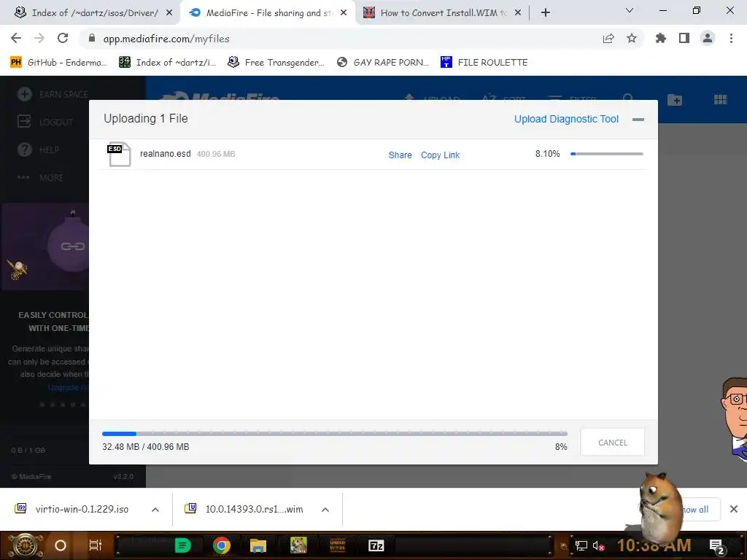Go back to previous page
This screenshot has height=560, width=747.
click(x=16, y=38)
